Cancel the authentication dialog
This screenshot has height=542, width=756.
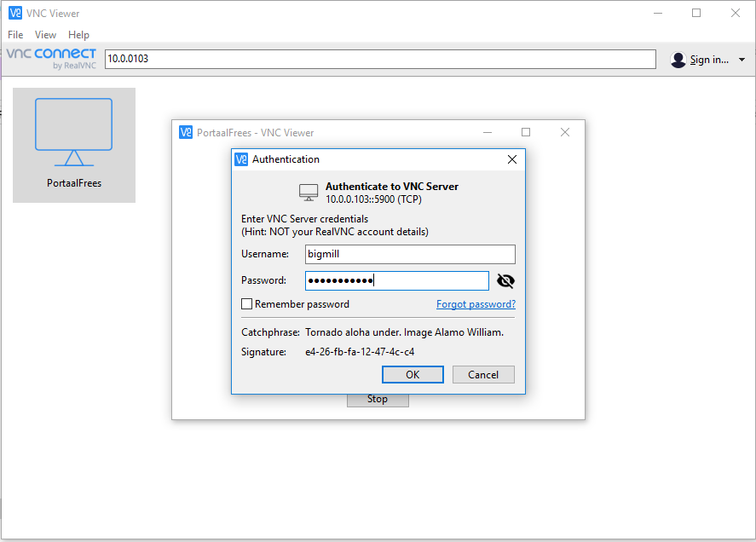tap(483, 375)
